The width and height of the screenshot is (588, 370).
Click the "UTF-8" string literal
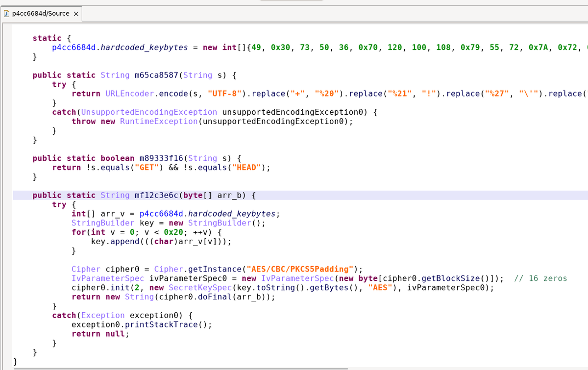[x=224, y=94]
